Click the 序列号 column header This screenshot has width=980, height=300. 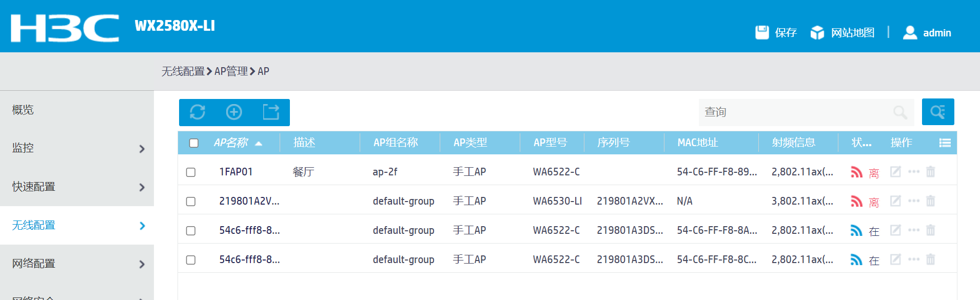click(613, 143)
